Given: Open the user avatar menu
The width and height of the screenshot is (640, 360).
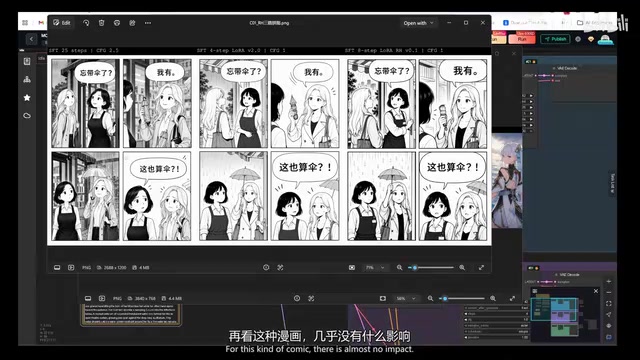Looking at the screenshot, I should coord(605,40).
